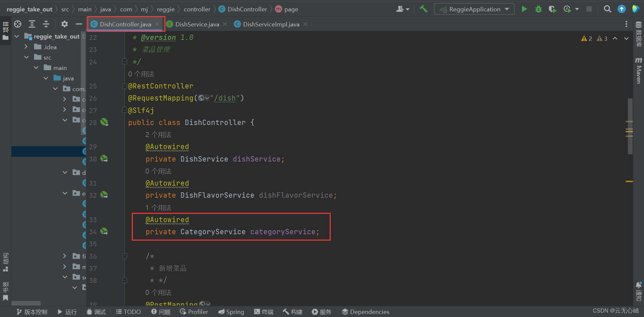Collapse the java folder
Screen dimensions: 644x317
pos(46,78)
